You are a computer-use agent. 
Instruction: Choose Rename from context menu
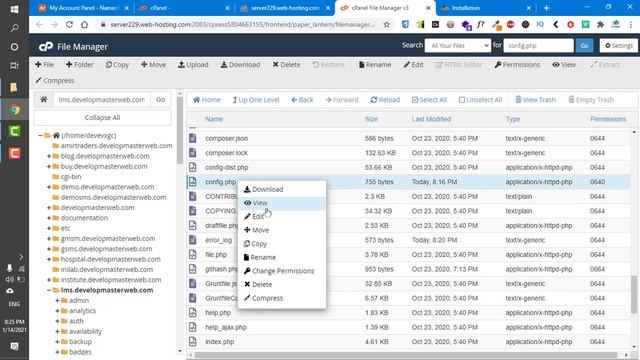282,257
